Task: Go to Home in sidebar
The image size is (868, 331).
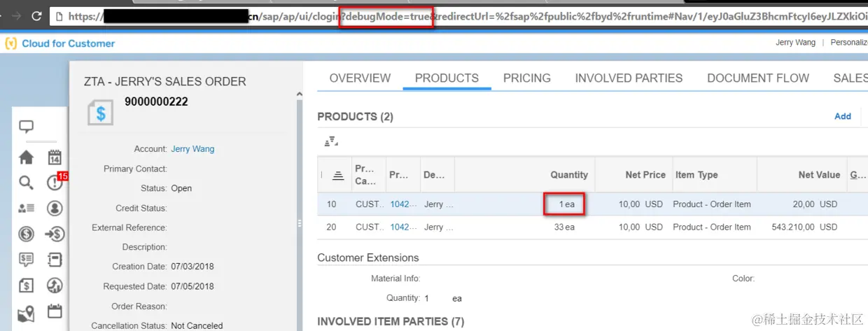Action: pyautogui.click(x=26, y=157)
